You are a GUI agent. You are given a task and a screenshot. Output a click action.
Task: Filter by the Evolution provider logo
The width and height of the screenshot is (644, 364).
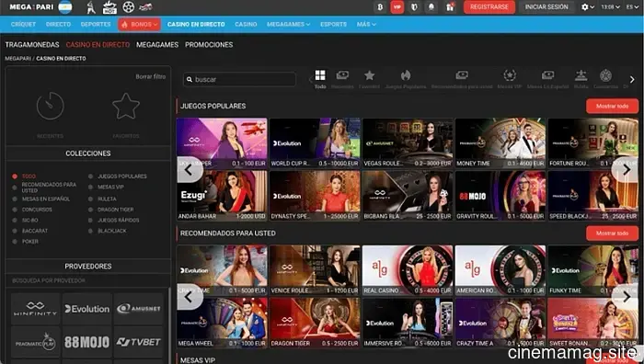[x=87, y=309]
